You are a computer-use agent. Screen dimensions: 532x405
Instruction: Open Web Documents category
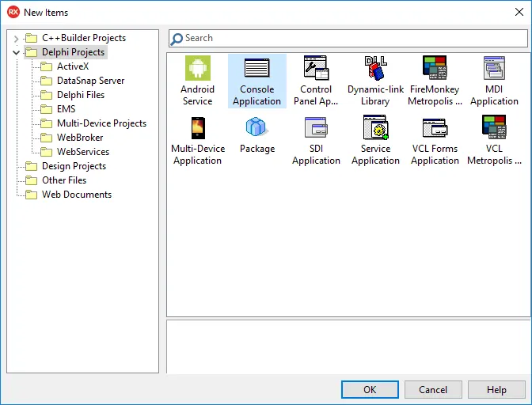pyautogui.click(x=77, y=195)
